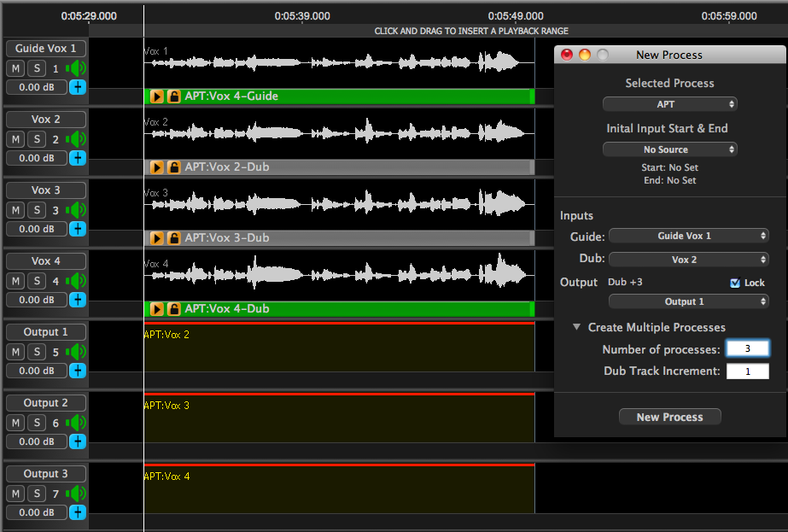This screenshot has height=532, width=788.
Task: Click lock icon on APT:Vox 2-Dub bar
Action: pos(173,167)
